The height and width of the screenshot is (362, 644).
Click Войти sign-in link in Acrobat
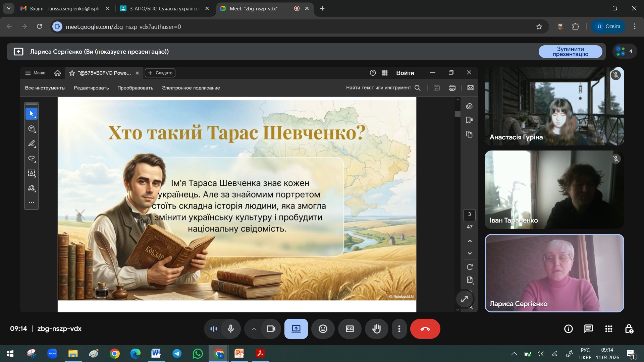pyautogui.click(x=405, y=73)
